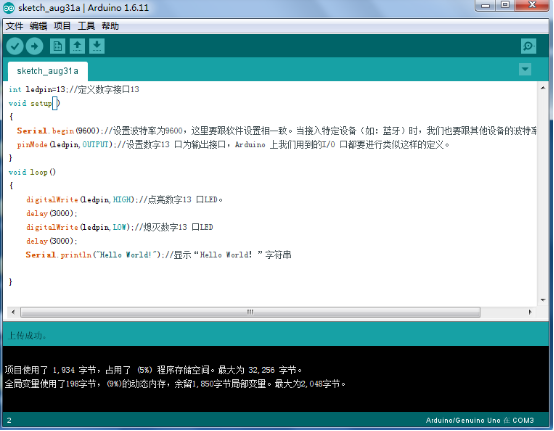
Task: Click console line about 1,934 字节
Action: point(153,370)
